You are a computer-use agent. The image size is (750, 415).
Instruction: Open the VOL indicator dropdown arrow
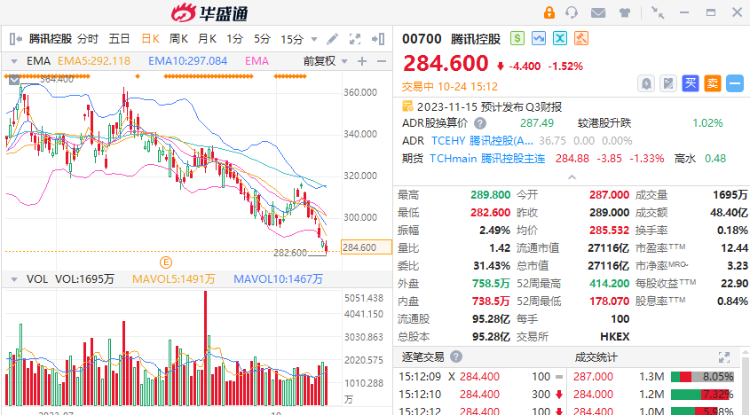click(14, 279)
